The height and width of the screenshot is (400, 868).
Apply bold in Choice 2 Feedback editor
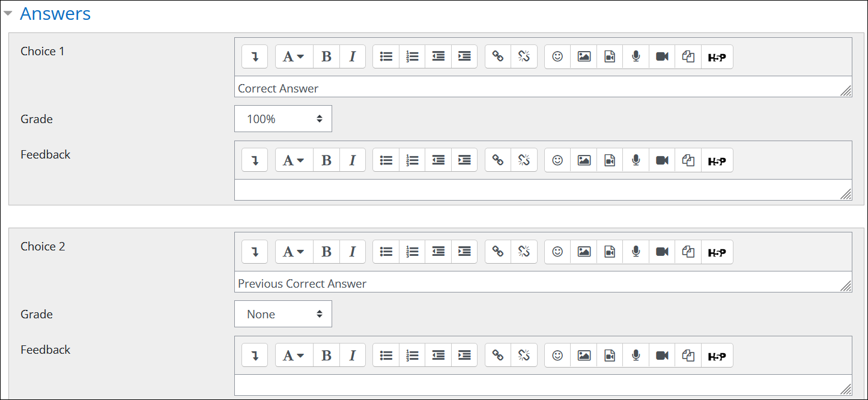click(326, 356)
